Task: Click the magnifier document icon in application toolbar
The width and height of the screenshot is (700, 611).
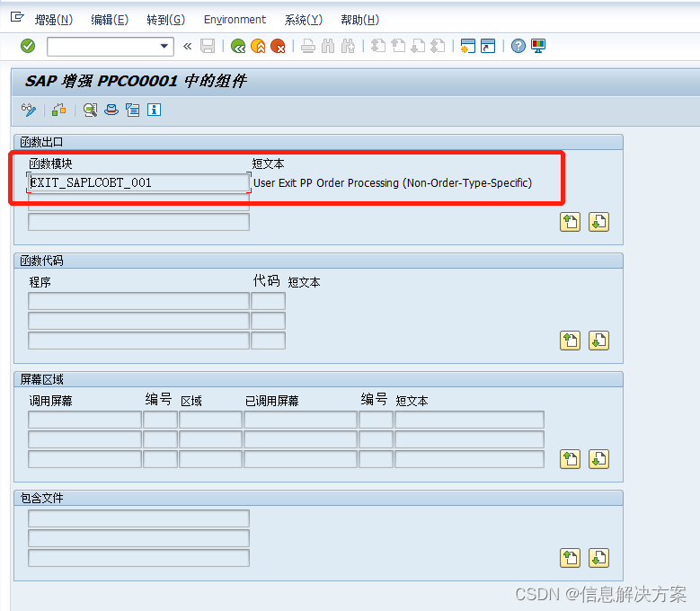Action: coord(90,110)
